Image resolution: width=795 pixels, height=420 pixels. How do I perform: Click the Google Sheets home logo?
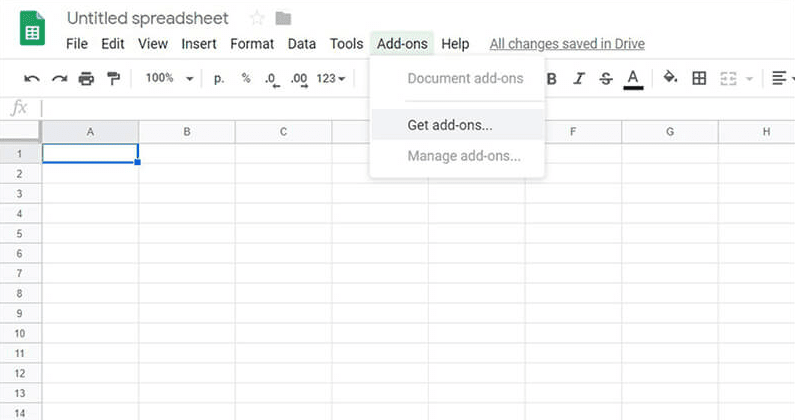coord(32,28)
